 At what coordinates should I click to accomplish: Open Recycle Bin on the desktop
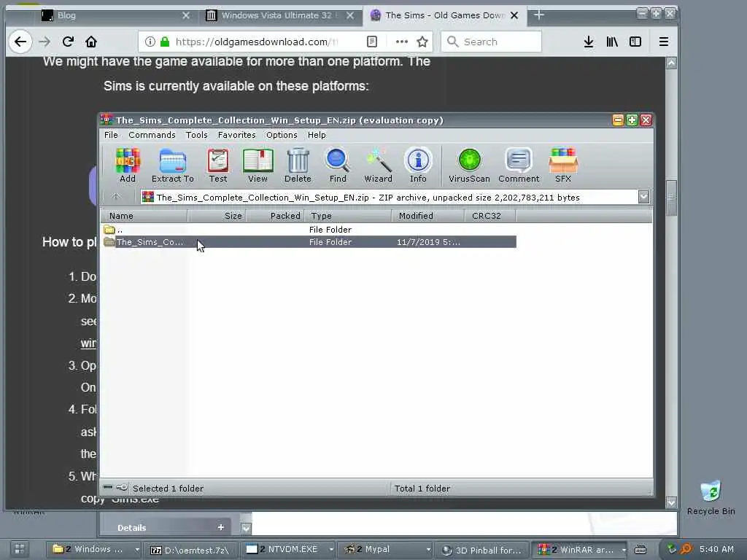711,497
